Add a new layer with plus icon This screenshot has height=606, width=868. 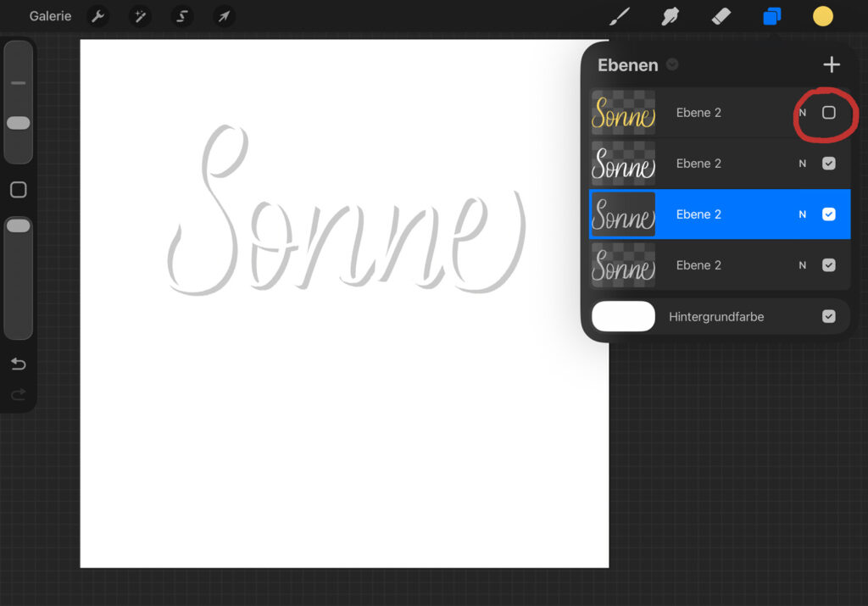(x=831, y=64)
